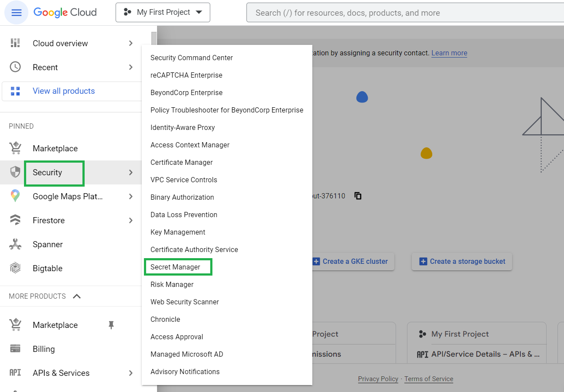This screenshot has height=392, width=564.
Task: Click the sidebar scrollbar thumb
Action: pos(154,38)
